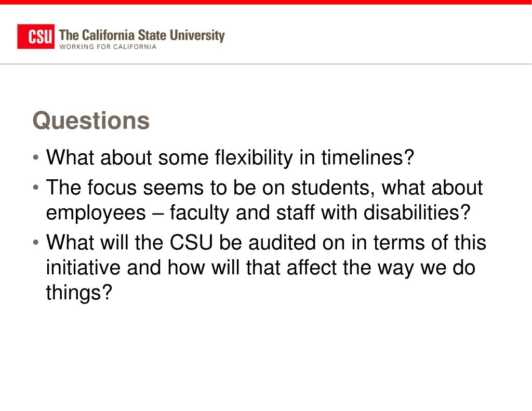Click the bullet dot before 'What about some'

[36, 158]
